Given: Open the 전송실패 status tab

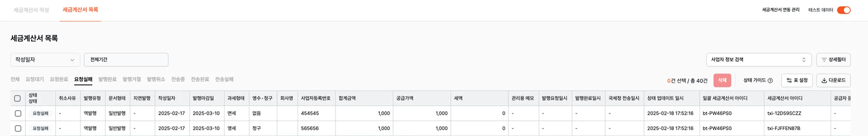Looking at the screenshot, I should pos(224,79).
